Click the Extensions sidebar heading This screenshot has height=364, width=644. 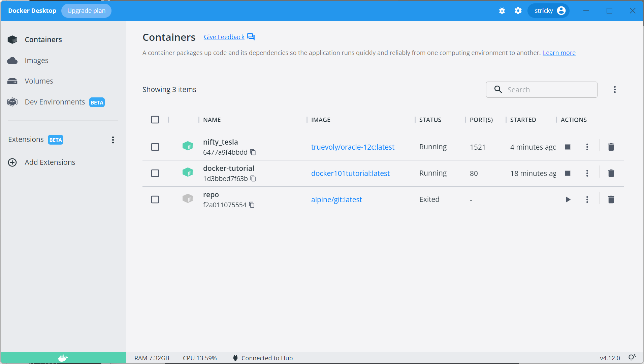(x=26, y=140)
